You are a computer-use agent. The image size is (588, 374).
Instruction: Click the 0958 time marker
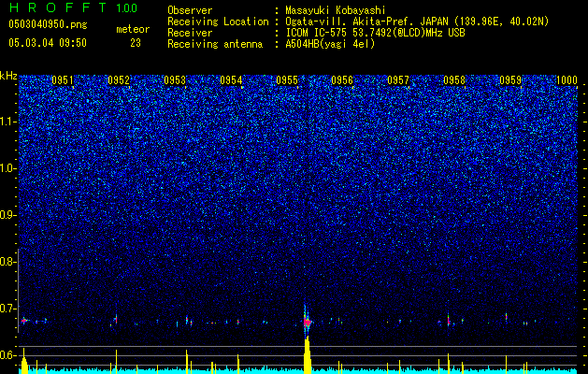tap(454, 80)
